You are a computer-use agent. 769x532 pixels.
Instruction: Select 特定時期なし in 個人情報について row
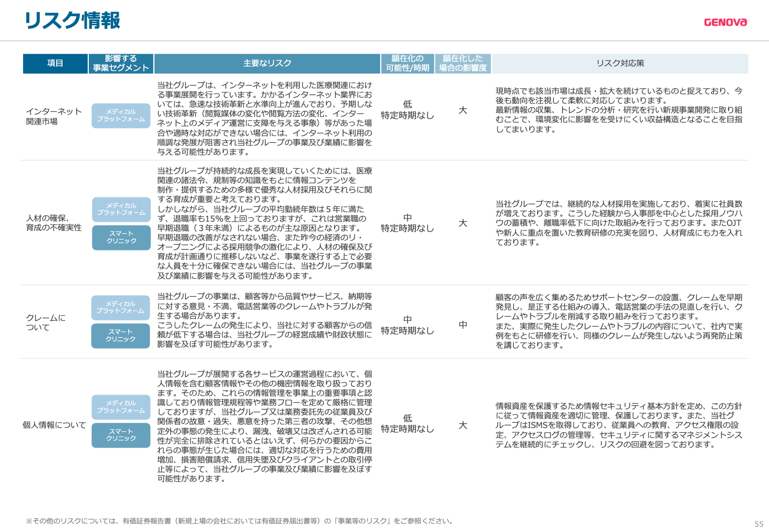pos(408,429)
